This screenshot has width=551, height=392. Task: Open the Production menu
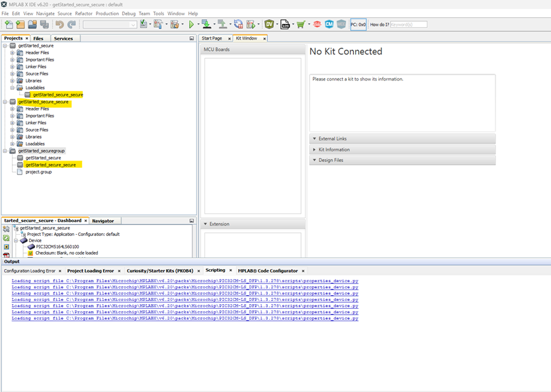point(107,13)
